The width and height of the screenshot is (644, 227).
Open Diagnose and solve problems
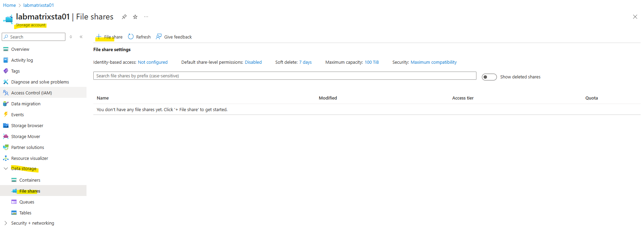tap(40, 82)
